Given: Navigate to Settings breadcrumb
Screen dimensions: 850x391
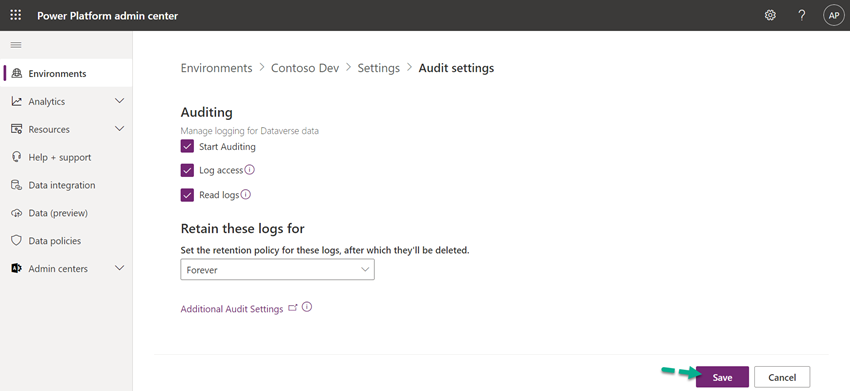Looking at the screenshot, I should 378,68.
